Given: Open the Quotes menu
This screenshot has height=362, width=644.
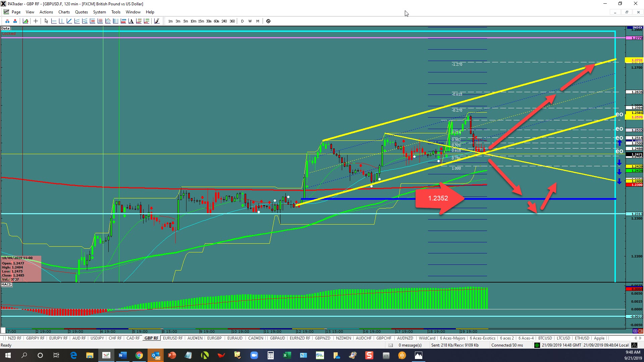Looking at the screenshot, I should point(82,12).
